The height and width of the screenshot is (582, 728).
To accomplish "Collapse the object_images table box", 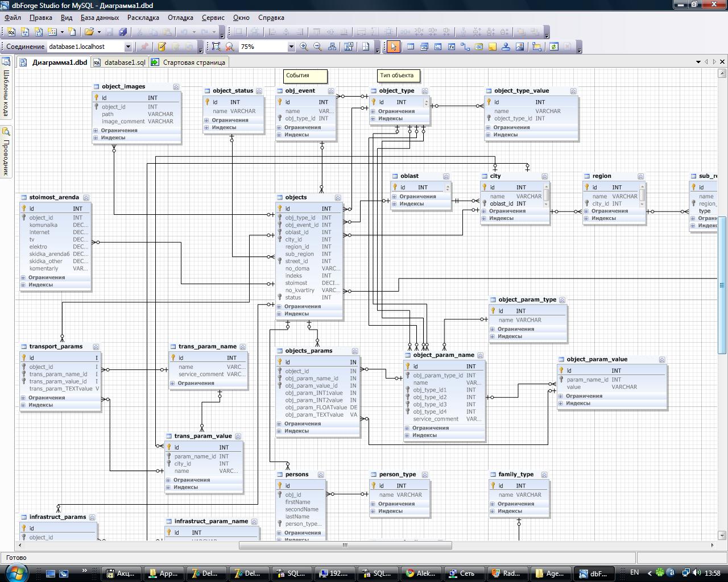I will coord(176,87).
